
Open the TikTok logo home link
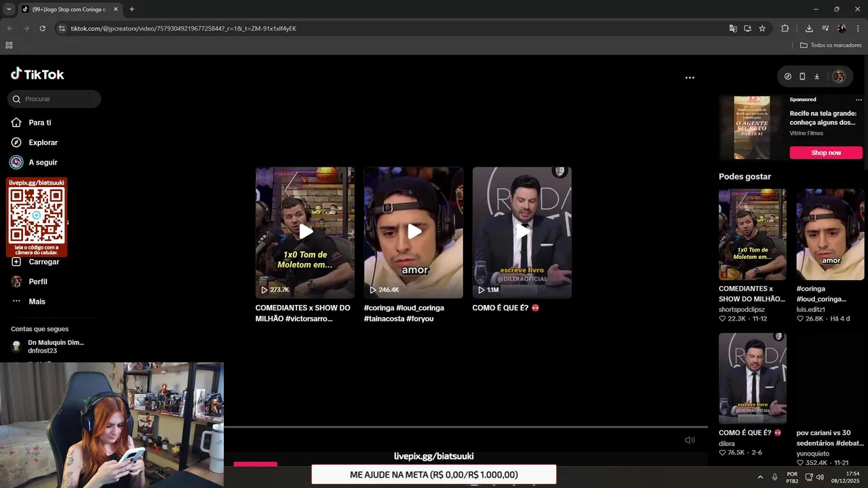pyautogui.click(x=37, y=74)
